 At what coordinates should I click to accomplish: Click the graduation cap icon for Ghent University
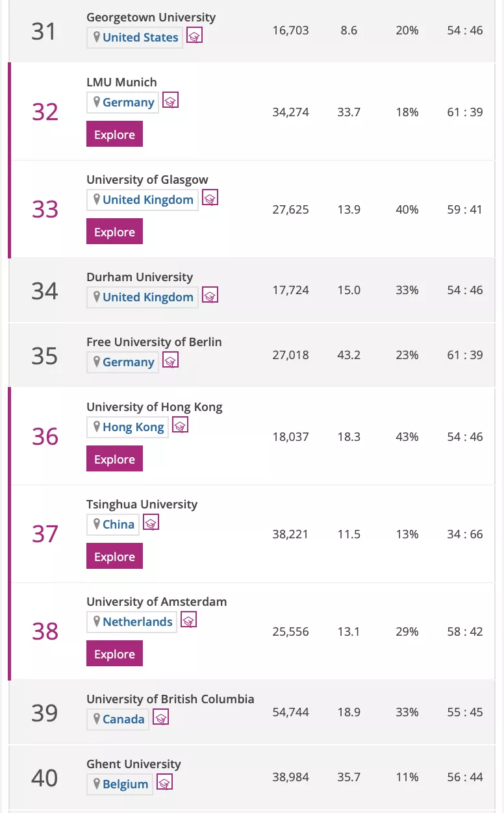[x=164, y=782]
